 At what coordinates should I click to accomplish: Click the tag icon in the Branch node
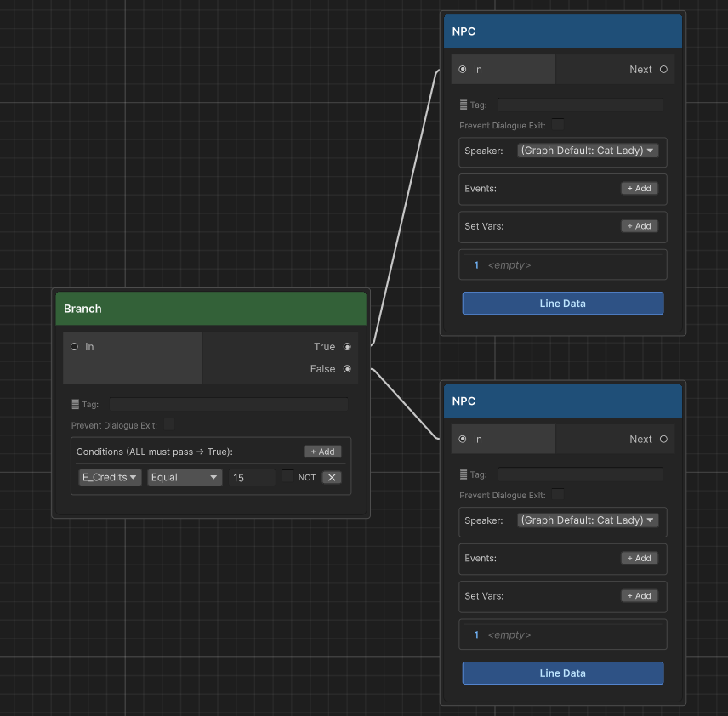pyautogui.click(x=75, y=405)
